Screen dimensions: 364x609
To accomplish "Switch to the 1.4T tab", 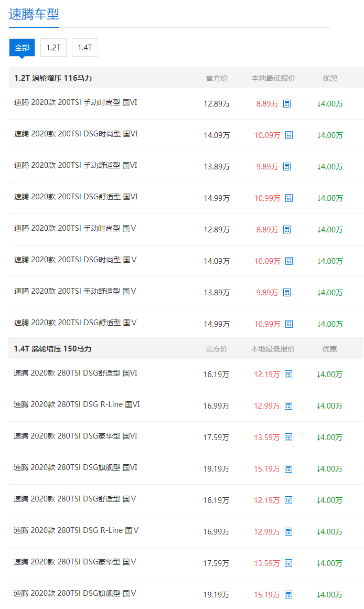I will 85,47.
